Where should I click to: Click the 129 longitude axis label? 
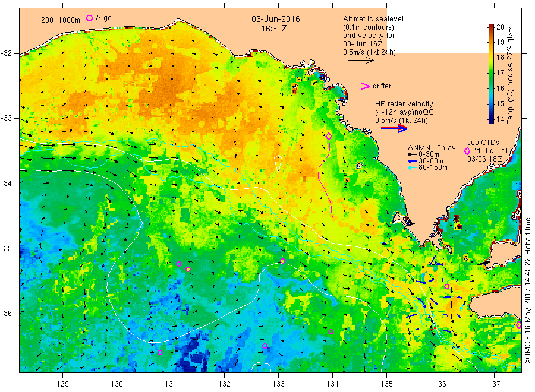pyautogui.click(x=62, y=384)
